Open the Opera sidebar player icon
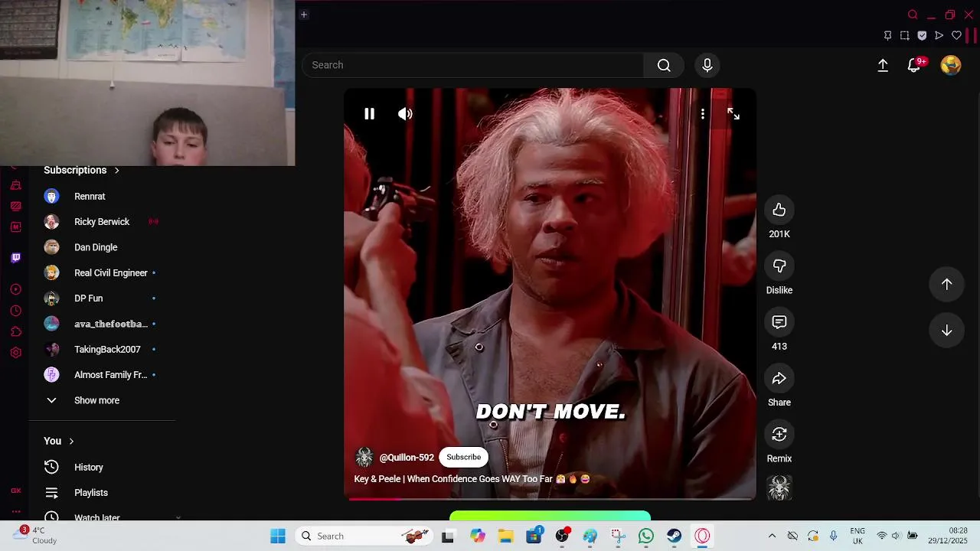The height and width of the screenshot is (551, 980). [x=15, y=289]
